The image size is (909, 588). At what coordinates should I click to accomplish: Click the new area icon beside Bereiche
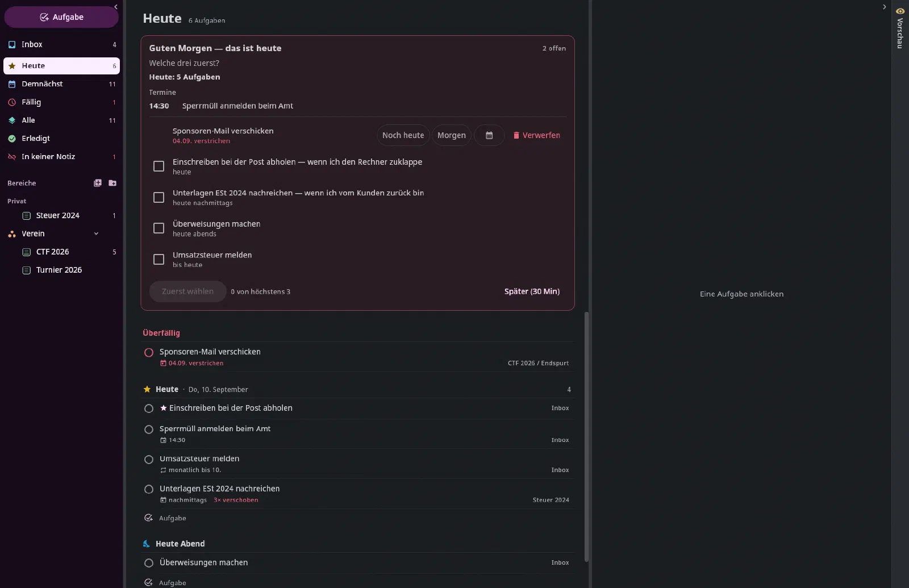[98, 183]
